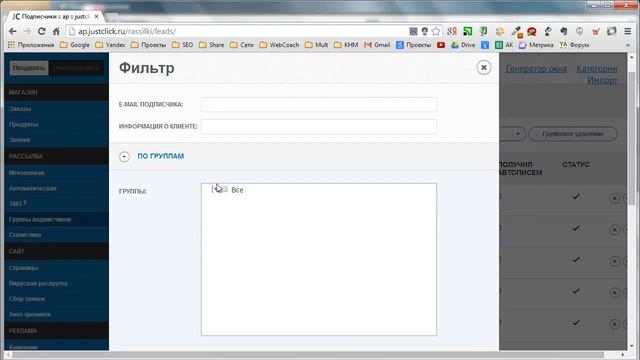Close the Фильтр dialog with the X icon
The image size is (640, 360).
tap(484, 67)
